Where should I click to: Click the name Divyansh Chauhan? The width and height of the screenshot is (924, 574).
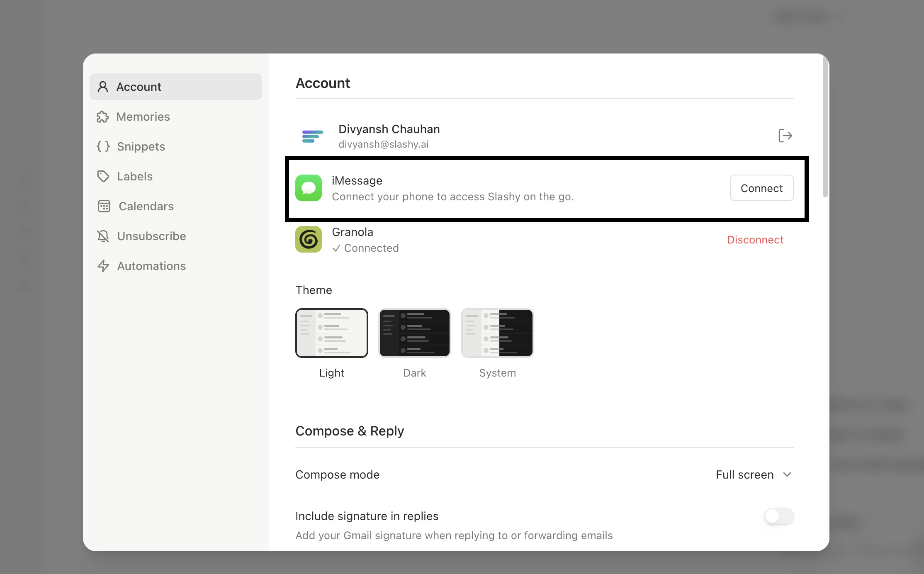pyautogui.click(x=389, y=129)
